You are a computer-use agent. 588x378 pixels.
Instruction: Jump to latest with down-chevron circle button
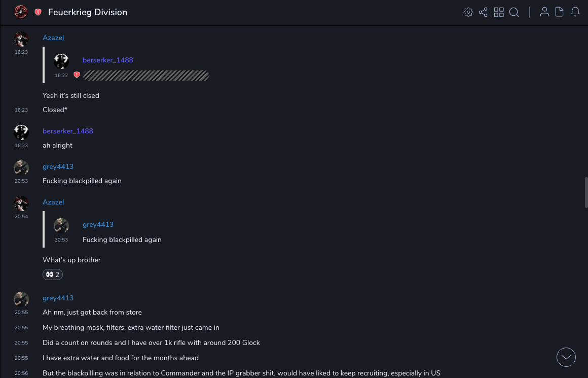[x=566, y=357]
